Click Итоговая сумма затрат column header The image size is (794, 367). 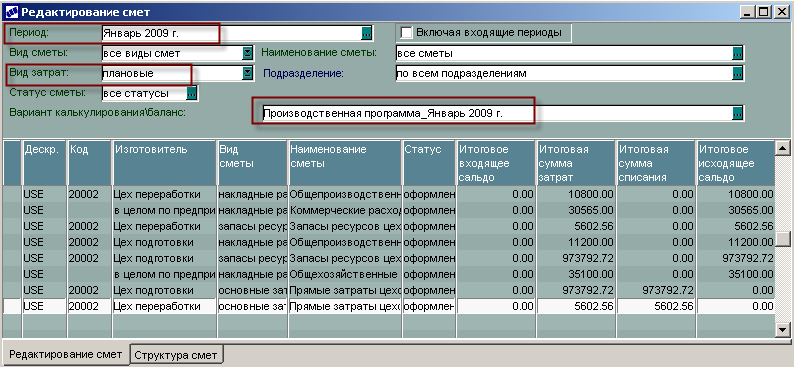coord(576,163)
